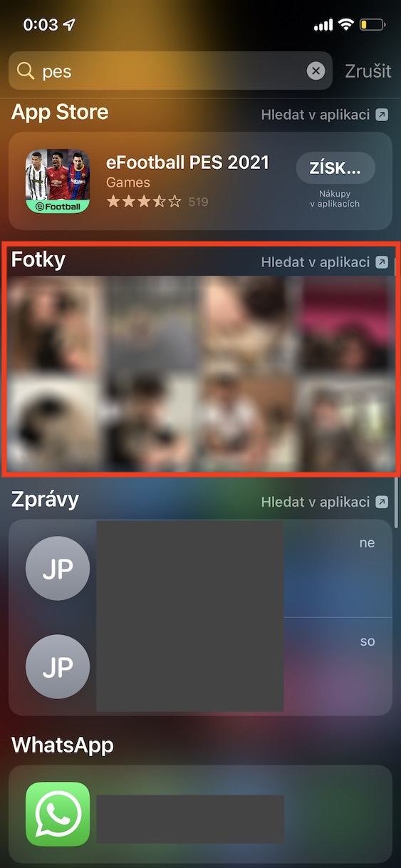Open the first photo thumbnail in Fotky
Screen dimensions: 401x868
56,325
